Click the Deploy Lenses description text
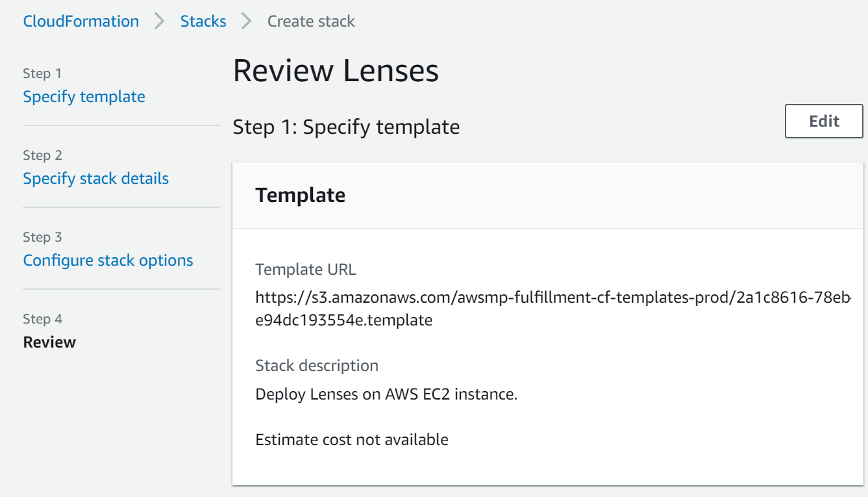Screen dimensions: 868x497 [x=386, y=394]
